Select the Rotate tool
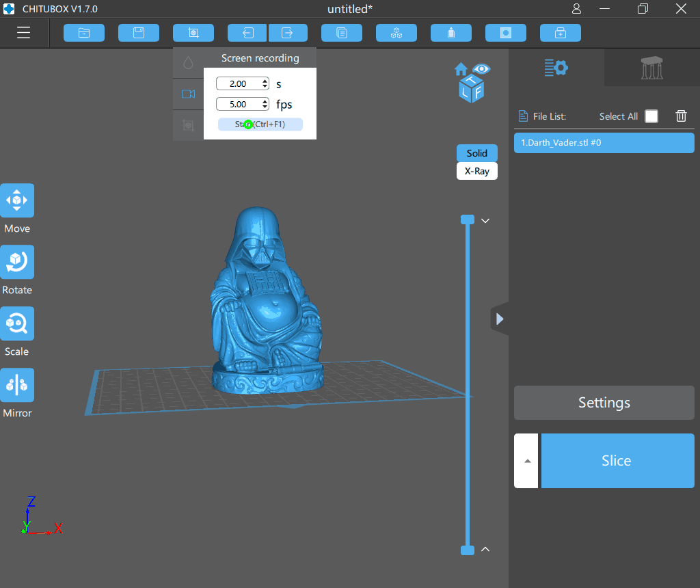The height and width of the screenshot is (588, 700). click(x=17, y=262)
